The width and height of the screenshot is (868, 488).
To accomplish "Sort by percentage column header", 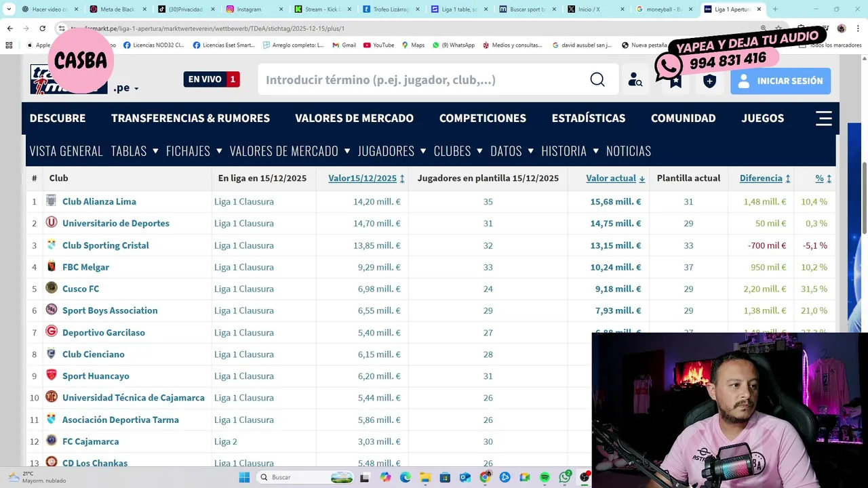I will click(823, 178).
